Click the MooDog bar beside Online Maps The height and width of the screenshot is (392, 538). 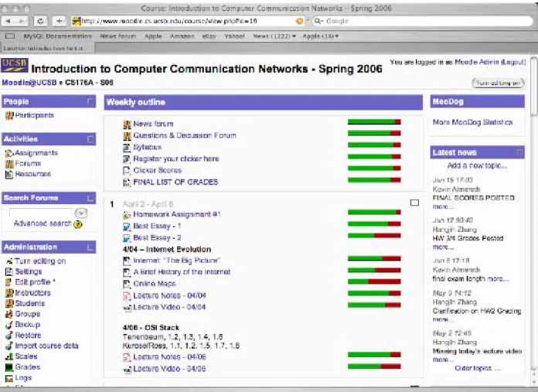coord(374,281)
